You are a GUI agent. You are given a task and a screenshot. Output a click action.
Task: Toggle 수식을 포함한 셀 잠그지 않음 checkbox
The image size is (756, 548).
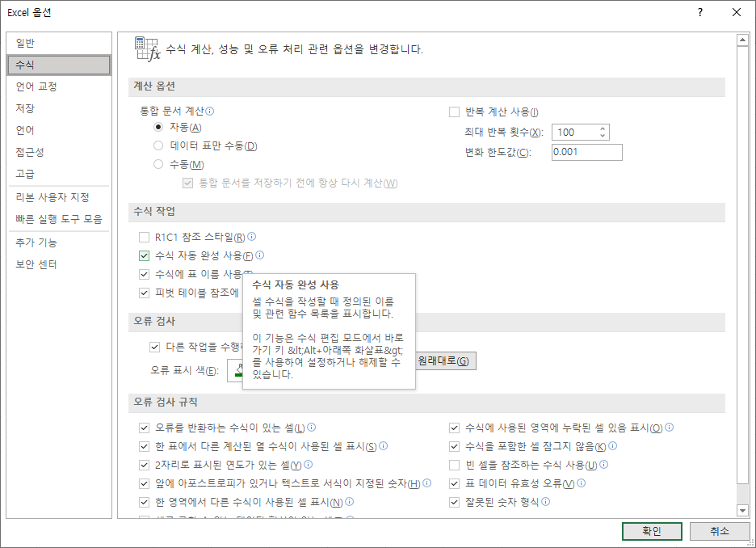(454, 446)
